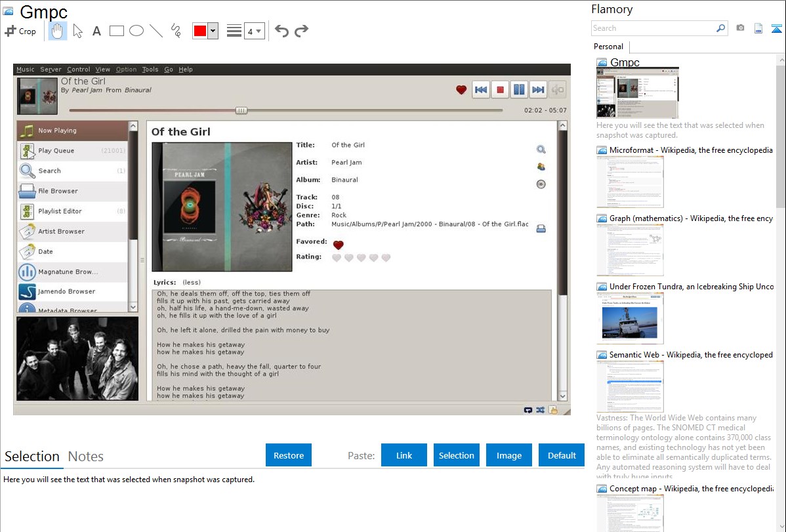Image resolution: width=786 pixels, height=532 pixels.
Task: Open the color picker dropdown arrow
Action: 213,31
